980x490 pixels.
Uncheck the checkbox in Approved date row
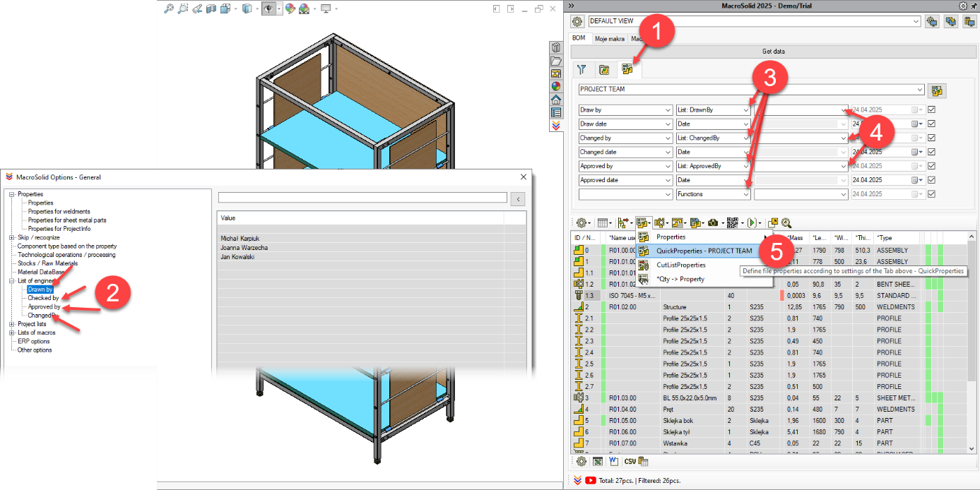(931, 180)
